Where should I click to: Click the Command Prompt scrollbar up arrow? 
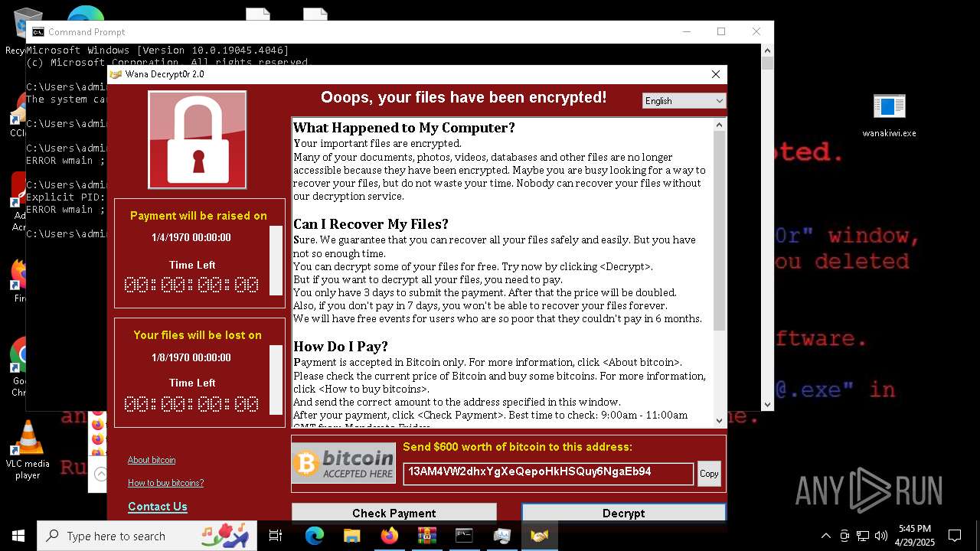pyautogui.click(x=768, y=51)
